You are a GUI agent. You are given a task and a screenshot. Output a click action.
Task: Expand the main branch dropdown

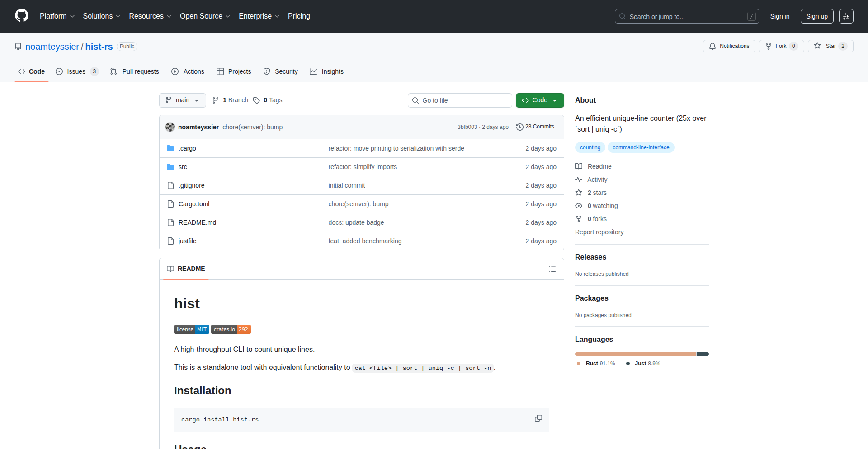182,100
